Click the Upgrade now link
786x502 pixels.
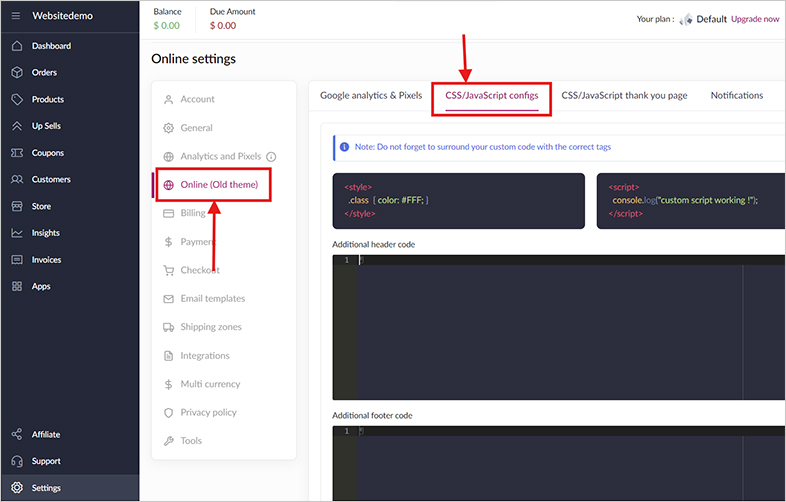tap(755, 19)
